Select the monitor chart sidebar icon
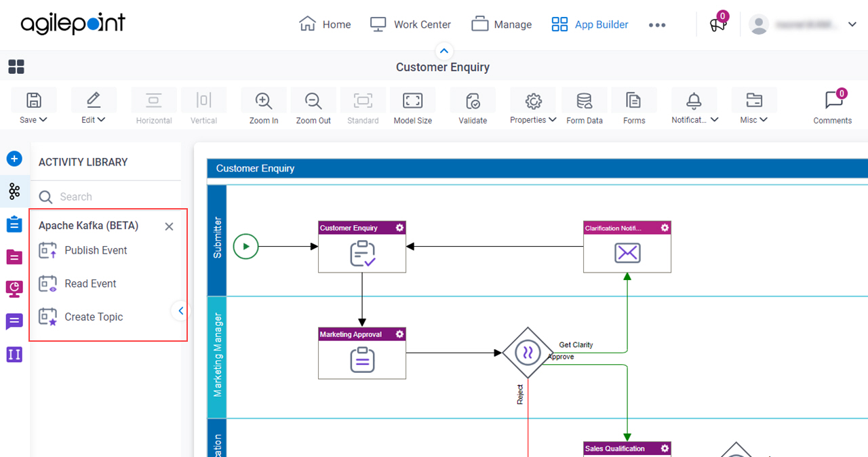 coord(14,289)
